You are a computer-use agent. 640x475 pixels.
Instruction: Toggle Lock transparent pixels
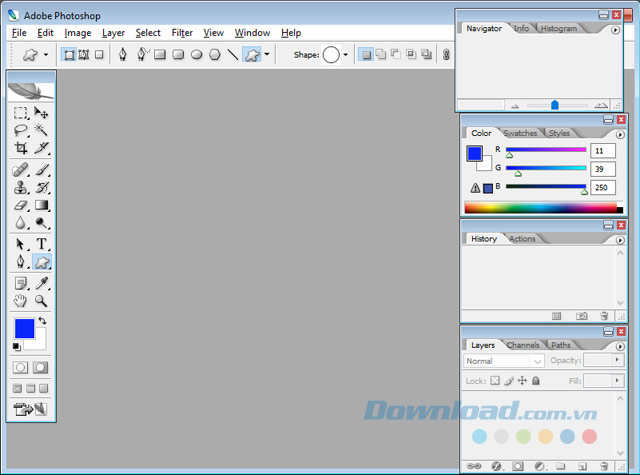[x=495, y=381]
